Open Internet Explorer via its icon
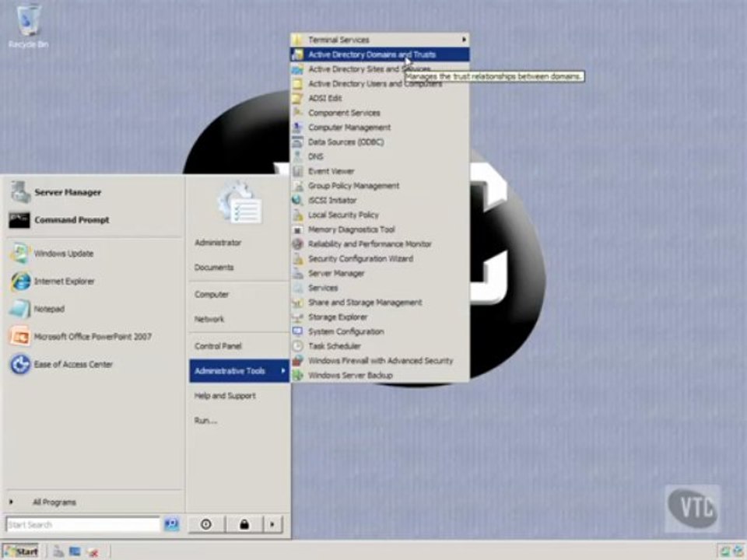 pyautogui.click(x=20, y=281)
